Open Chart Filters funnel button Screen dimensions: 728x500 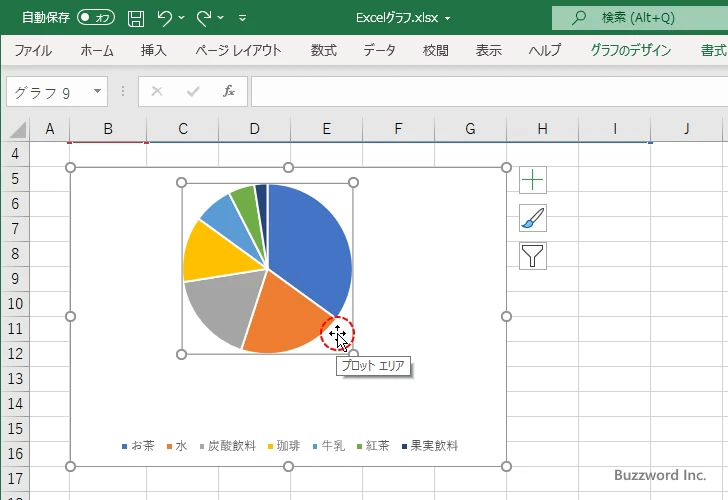point(533,256)
